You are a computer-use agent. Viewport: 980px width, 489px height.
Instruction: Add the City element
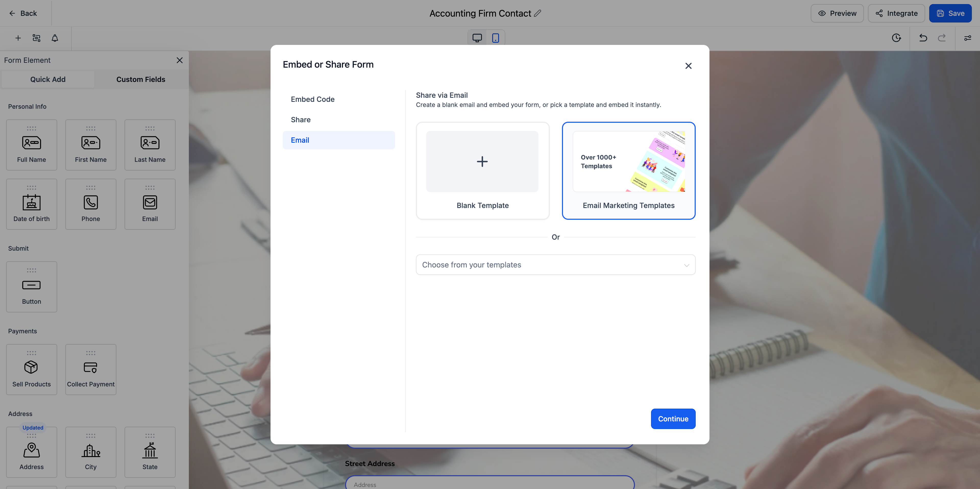pos(91,452)
